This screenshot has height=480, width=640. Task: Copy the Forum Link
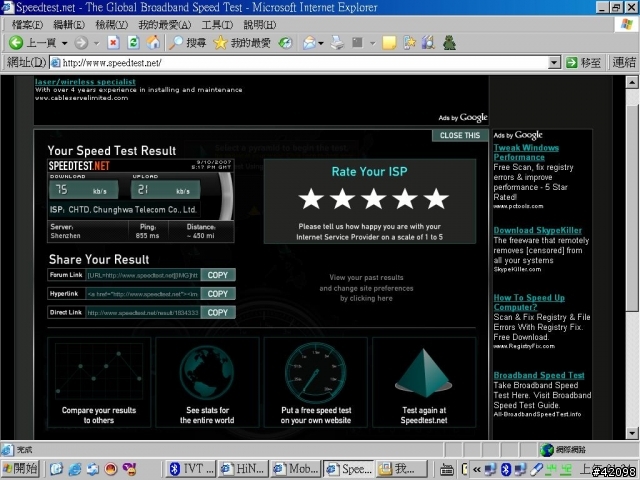coord(218,275)
